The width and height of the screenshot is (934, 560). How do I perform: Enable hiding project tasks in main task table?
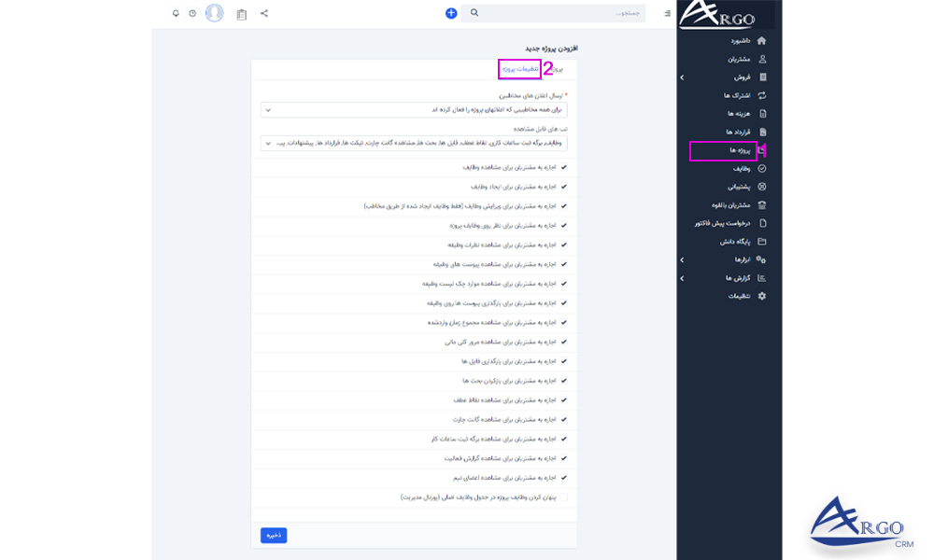[x=564, y=497]
